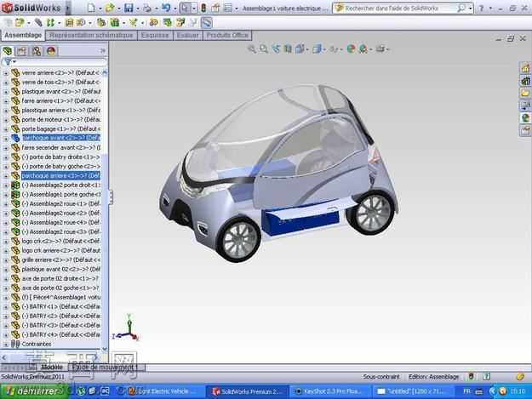Click the FR language indicator in tray
The width and height of the screenshot is (532, 399).
[466, 391]
